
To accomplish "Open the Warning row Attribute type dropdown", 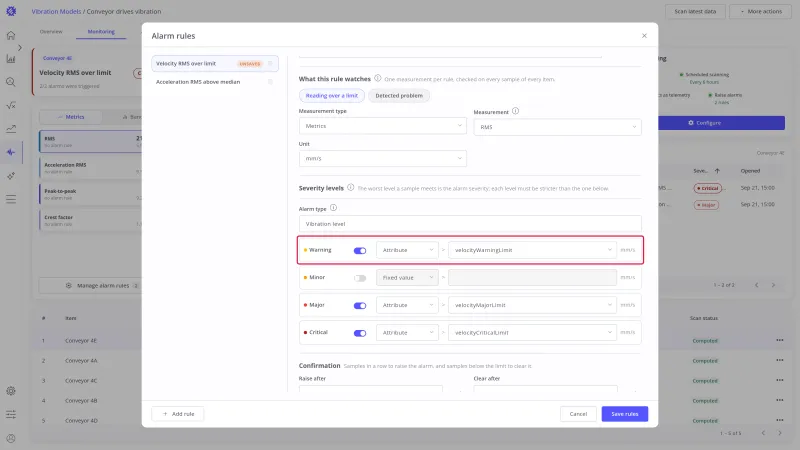I will click(407, 250).
